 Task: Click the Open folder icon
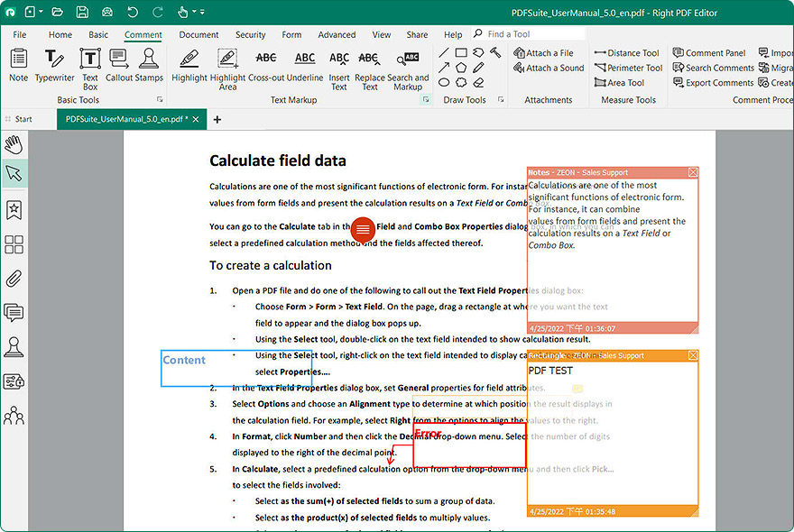(x=57, y=12)
